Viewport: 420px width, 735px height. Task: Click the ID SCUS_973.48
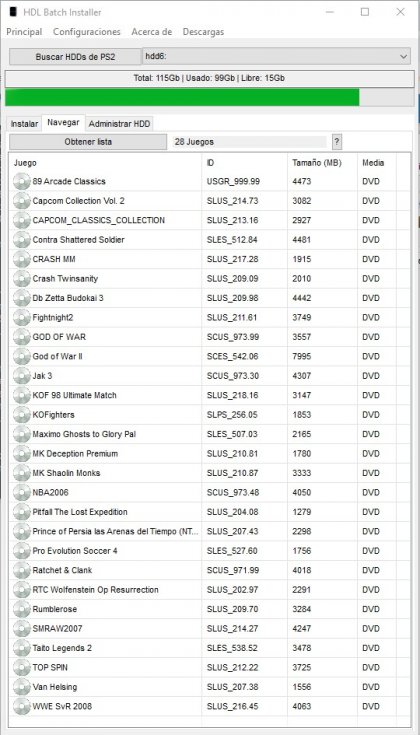tap(233, 493)
